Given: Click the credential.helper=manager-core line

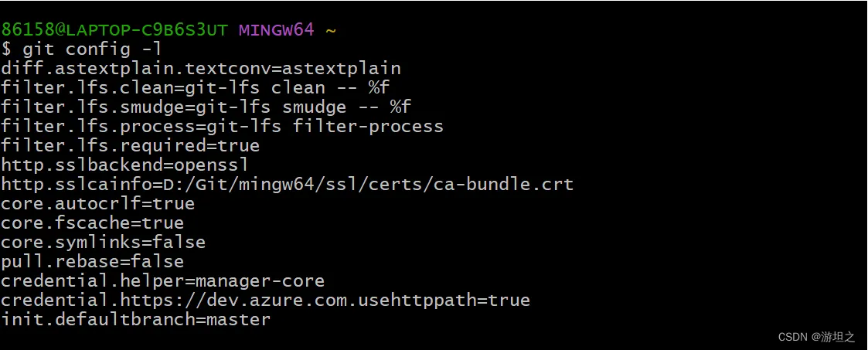Looking at the screenshot, I should point(162,280).
